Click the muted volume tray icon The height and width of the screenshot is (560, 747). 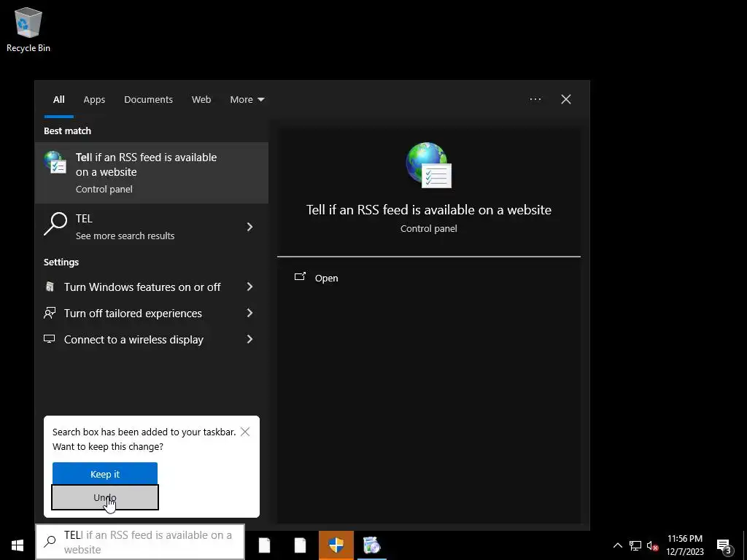[x=653, y=545]
